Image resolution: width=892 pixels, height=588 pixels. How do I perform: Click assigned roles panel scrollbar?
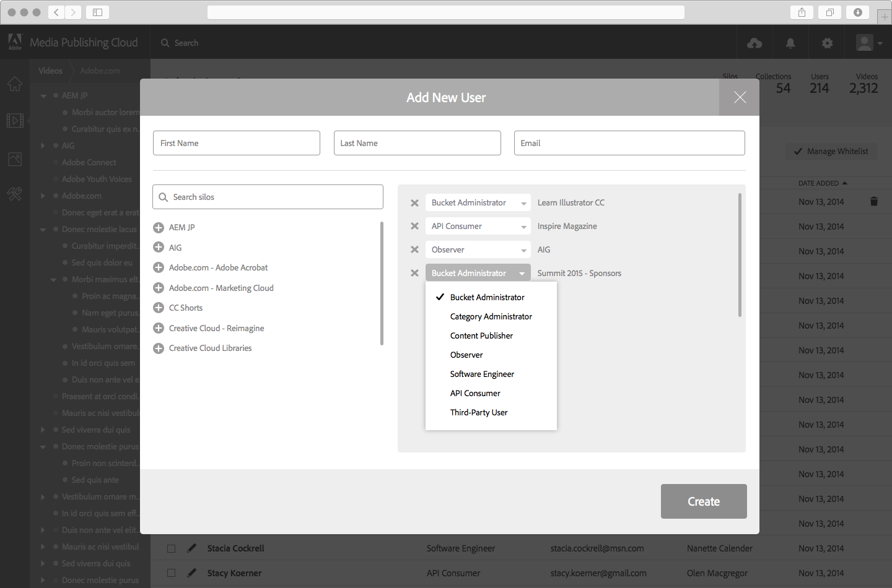(740, 255)
